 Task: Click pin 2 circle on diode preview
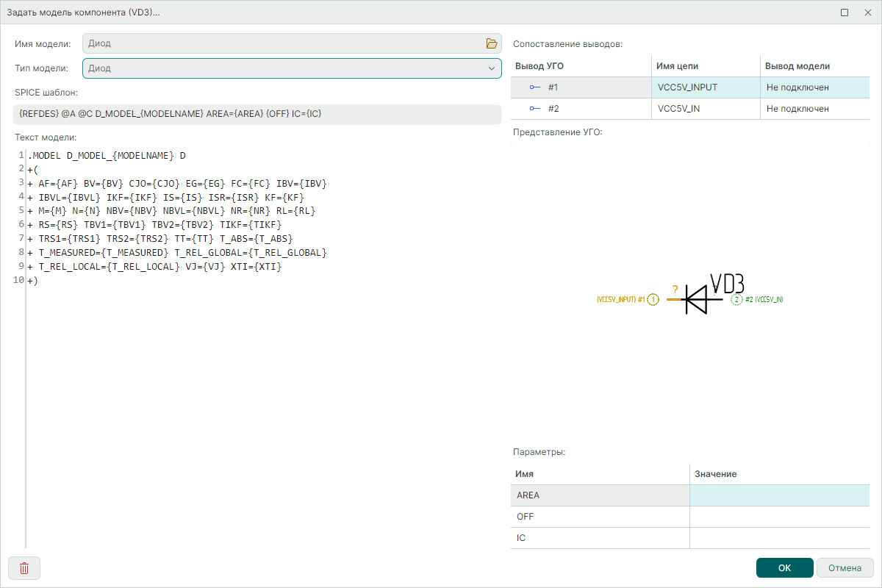pos(736,300)
